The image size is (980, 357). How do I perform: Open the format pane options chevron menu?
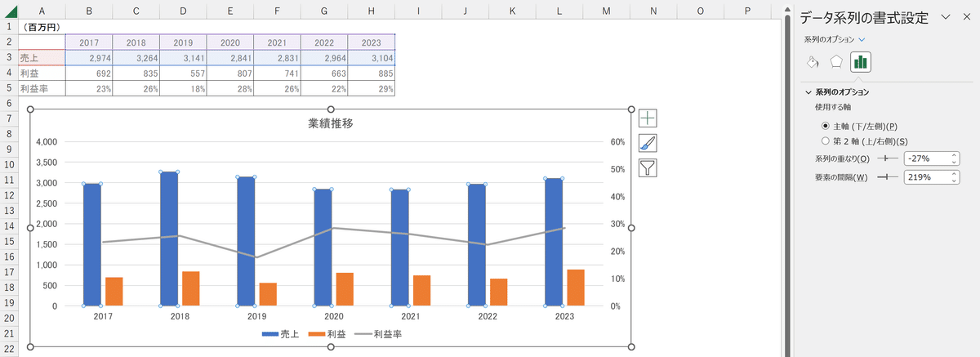pos(945,17)
